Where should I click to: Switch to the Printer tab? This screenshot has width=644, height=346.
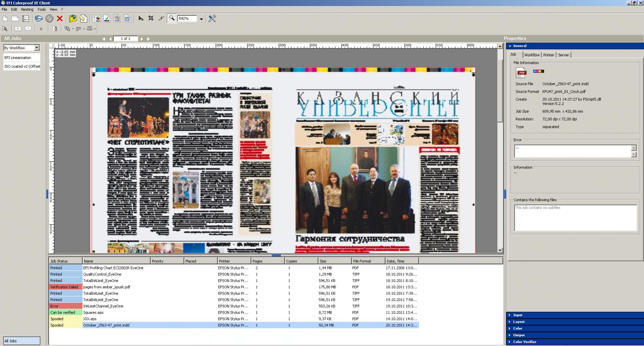[549, 55]
